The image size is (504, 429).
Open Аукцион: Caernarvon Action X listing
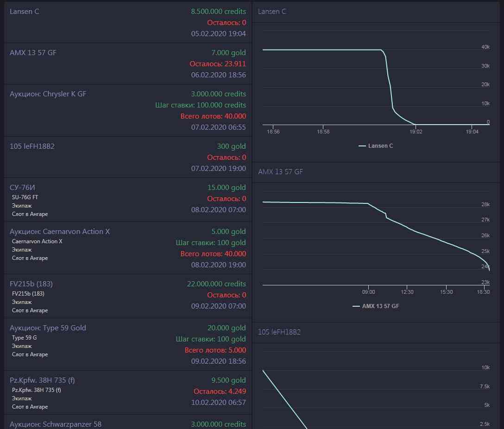click(60, 232)
